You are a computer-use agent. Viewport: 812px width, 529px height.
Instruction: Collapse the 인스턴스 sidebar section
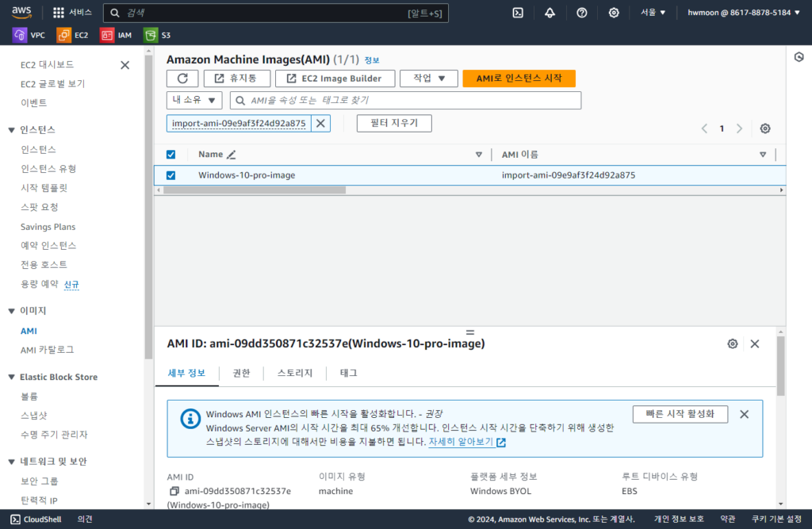11,129
